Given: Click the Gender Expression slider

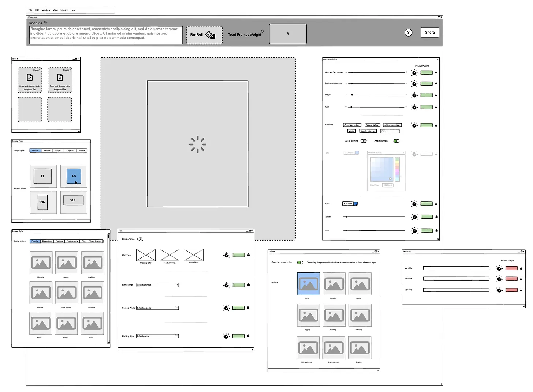Looking at the screenshot, I should [377, 72].
